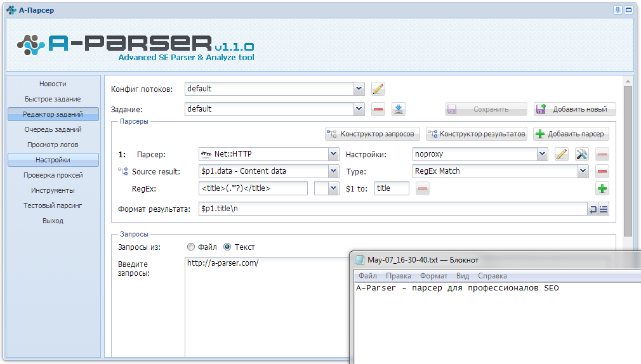The height and width of the screenshot is (364, 641).
Task: Click the import task icon next to Задание
Action: pos(399,109)
